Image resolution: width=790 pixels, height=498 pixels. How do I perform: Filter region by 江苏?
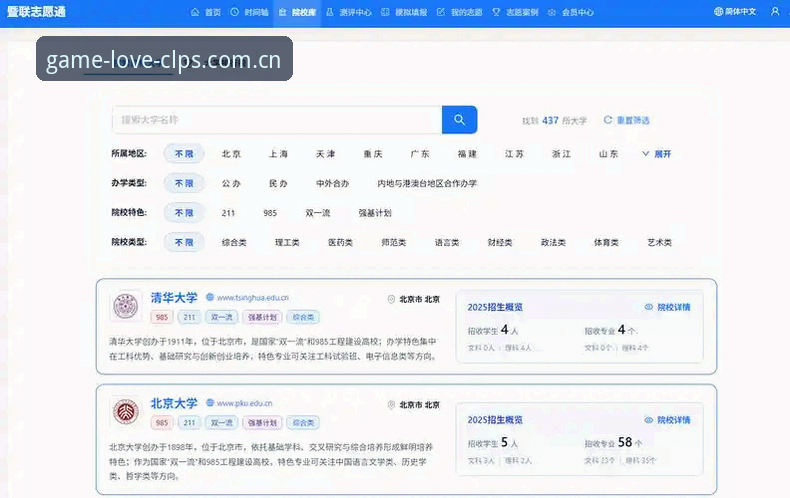pyautogui.click(x=514, y=154)
